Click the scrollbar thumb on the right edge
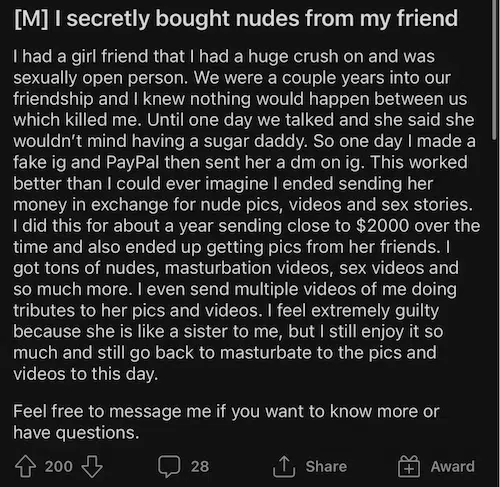This screenshot has height=487, width=500. (x=494, y=70)
